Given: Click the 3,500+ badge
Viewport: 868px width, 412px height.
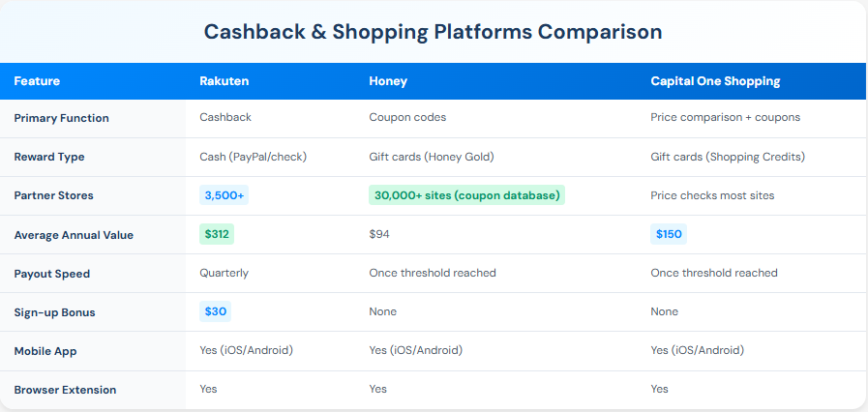Looking at the screenshot, I should pyautogui.click(x=224, y=195).
